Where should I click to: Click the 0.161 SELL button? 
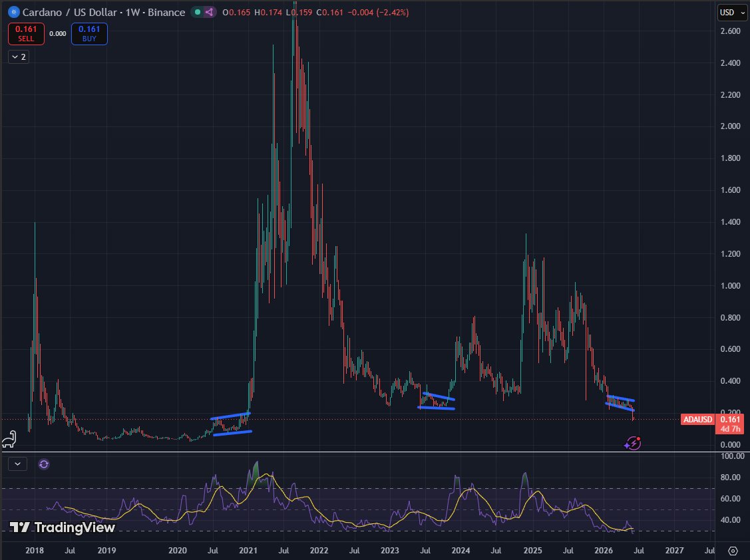[27, 33]
